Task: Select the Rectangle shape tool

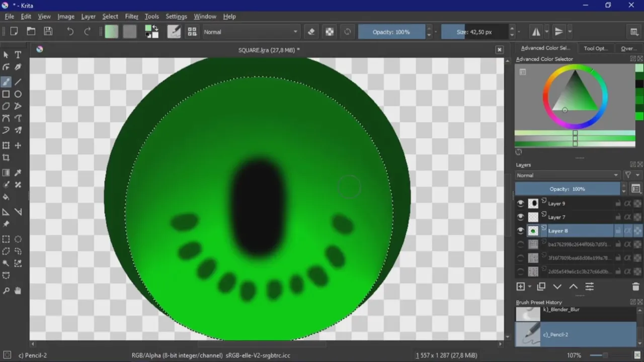Action: tap(6, 94)
